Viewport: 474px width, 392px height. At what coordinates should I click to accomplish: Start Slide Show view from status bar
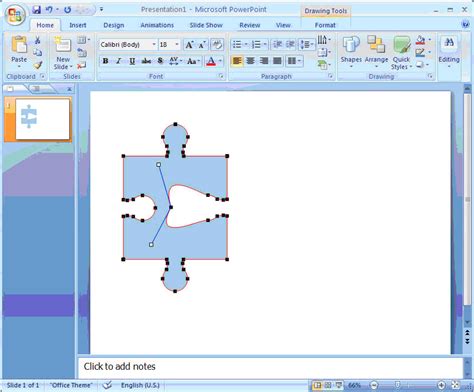[x=339, y=385]
